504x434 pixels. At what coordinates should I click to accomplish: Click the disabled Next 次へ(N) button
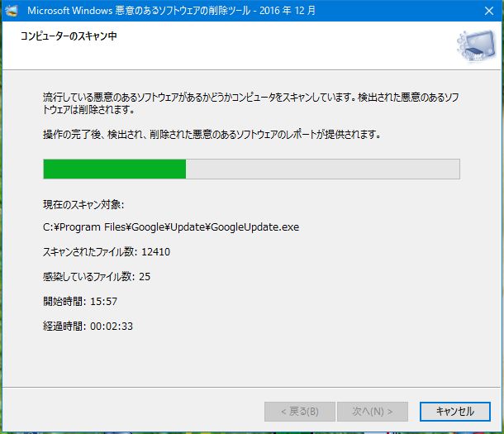[373, 411]
